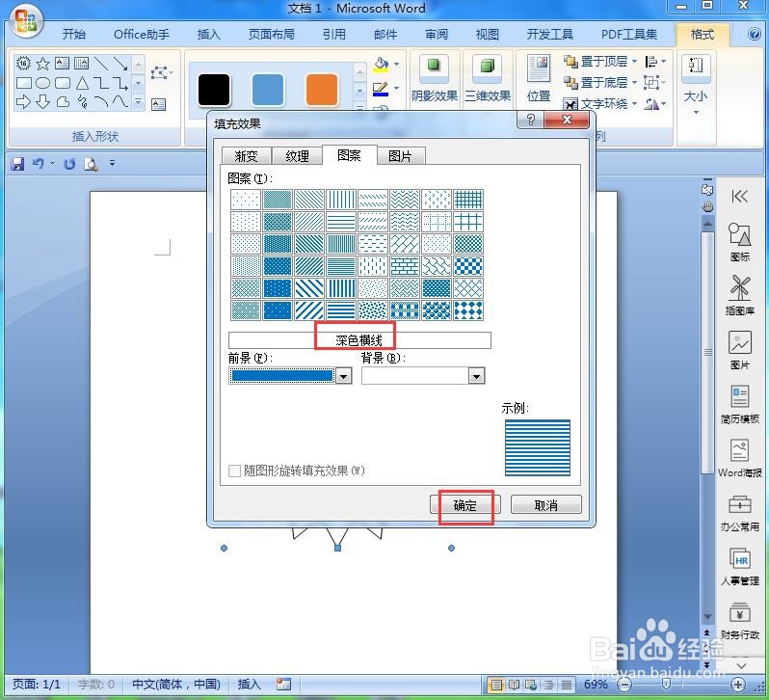Click the Shape Fill paint bucket icon
The image size is (769, 700).
coord(381,64)
